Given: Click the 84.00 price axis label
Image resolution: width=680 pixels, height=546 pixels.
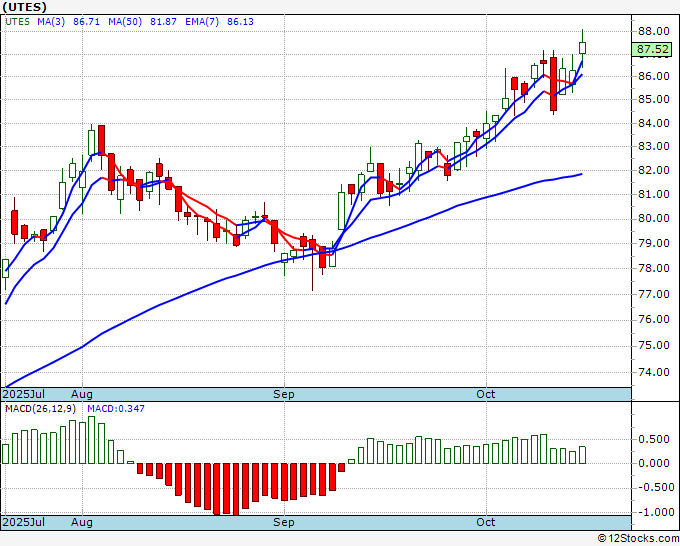Looking at the screenshot, I should pos(654,123).
